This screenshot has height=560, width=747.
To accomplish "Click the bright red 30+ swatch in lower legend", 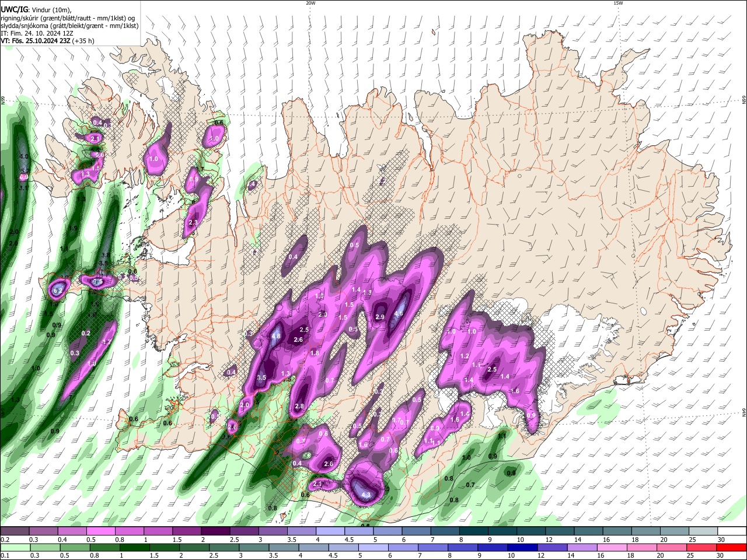I will (732, 548).
